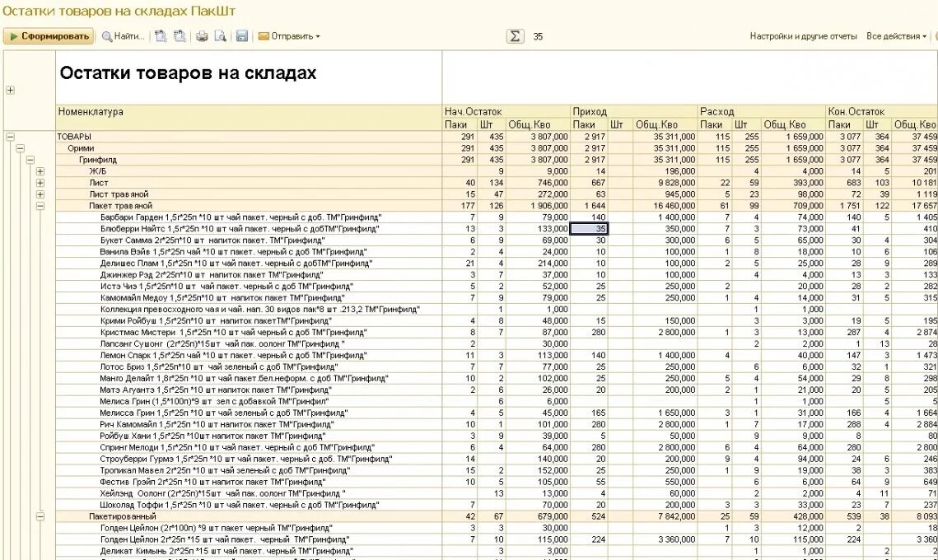The image size is (938, 560).
Task: Click the sum value field showing 35
Action: [x=538, y=36]
